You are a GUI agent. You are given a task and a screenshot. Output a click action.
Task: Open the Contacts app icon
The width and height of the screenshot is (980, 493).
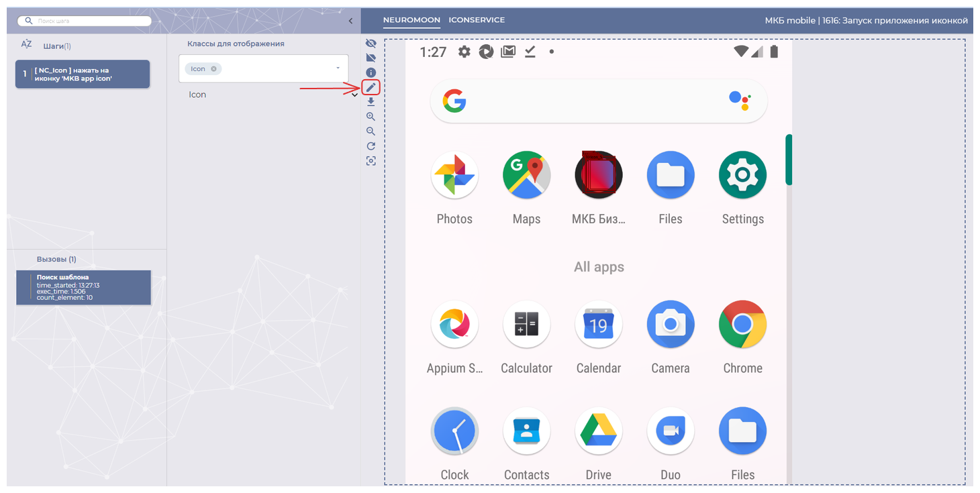point(526,431)
